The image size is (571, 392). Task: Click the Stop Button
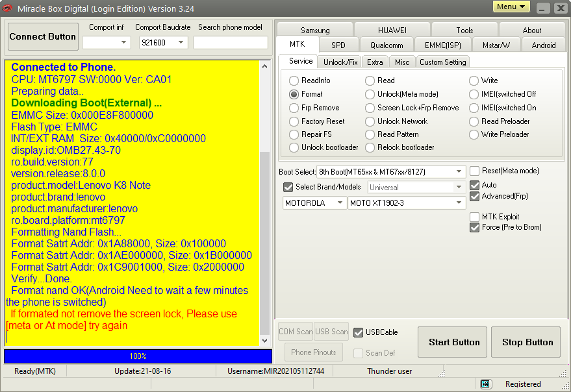(x=526, y=342)
